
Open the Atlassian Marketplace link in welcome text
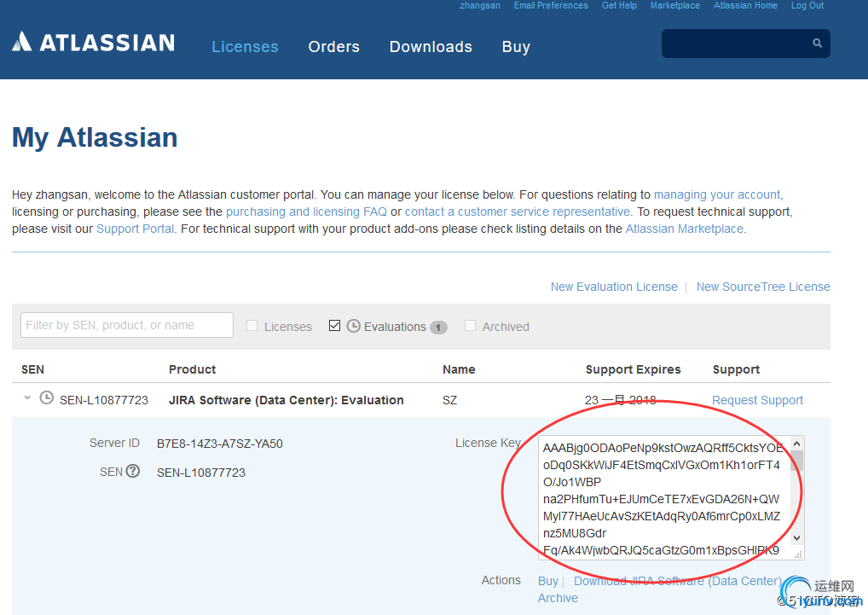point(684,229)
